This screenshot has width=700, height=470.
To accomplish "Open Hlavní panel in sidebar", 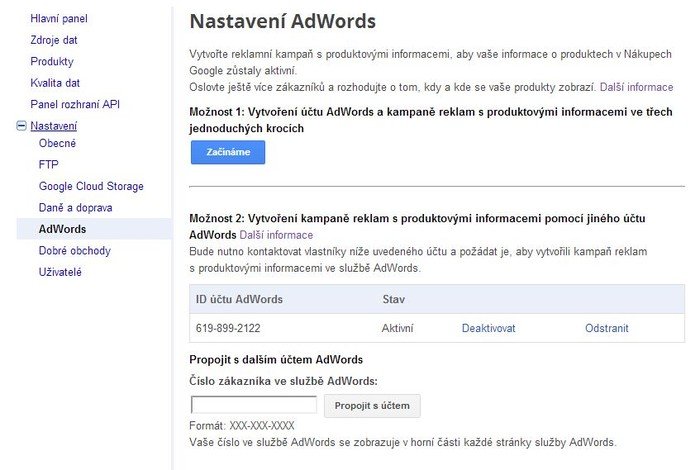I will click(59, 19).
